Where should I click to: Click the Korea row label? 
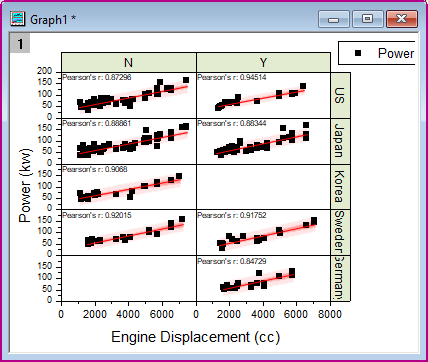coord(340,187)
